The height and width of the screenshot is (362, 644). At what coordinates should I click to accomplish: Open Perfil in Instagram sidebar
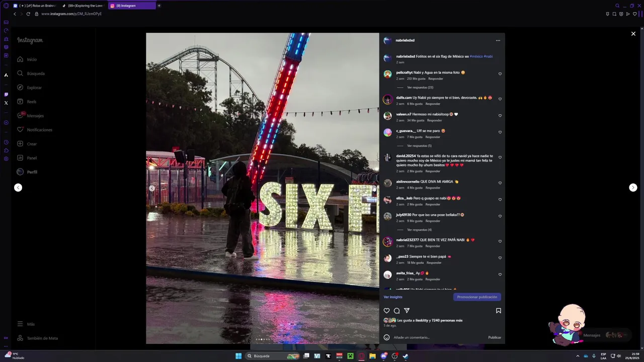point(27,172)
